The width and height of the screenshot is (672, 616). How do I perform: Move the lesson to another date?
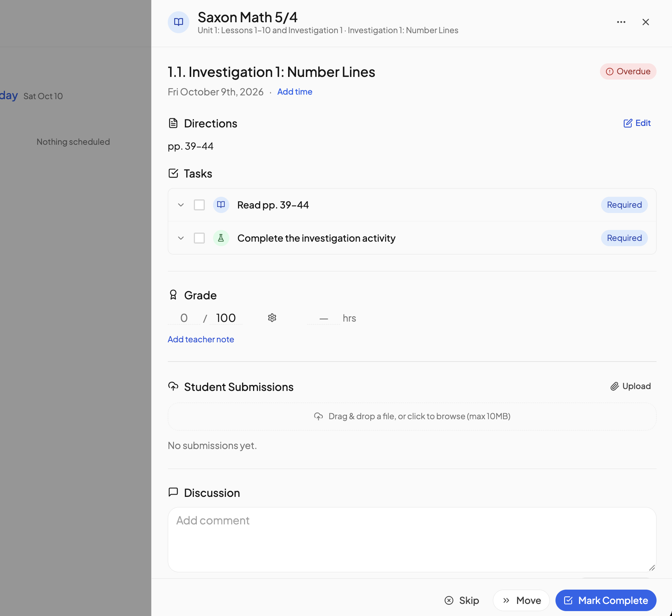pyautogui.click(x=522, y=600)
